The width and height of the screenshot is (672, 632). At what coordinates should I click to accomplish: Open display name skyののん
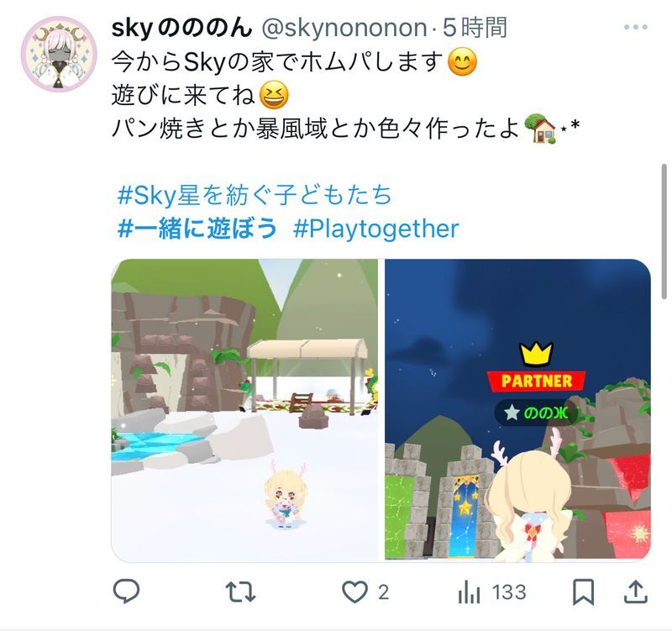coord(181,28)
